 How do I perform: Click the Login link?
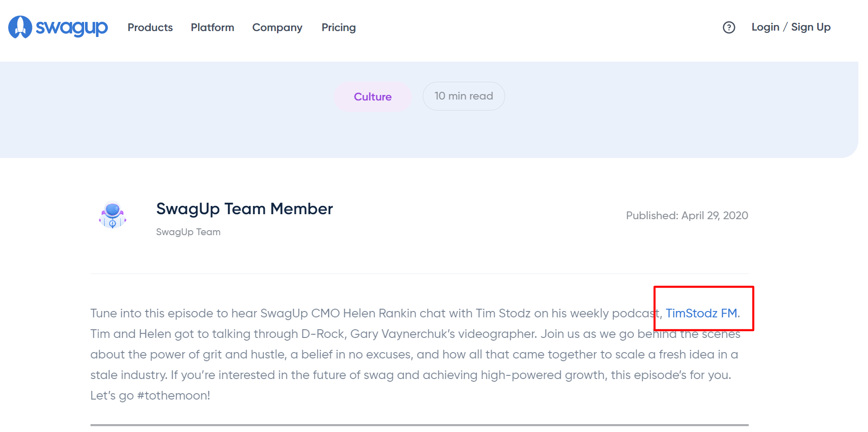coord(765,27)
